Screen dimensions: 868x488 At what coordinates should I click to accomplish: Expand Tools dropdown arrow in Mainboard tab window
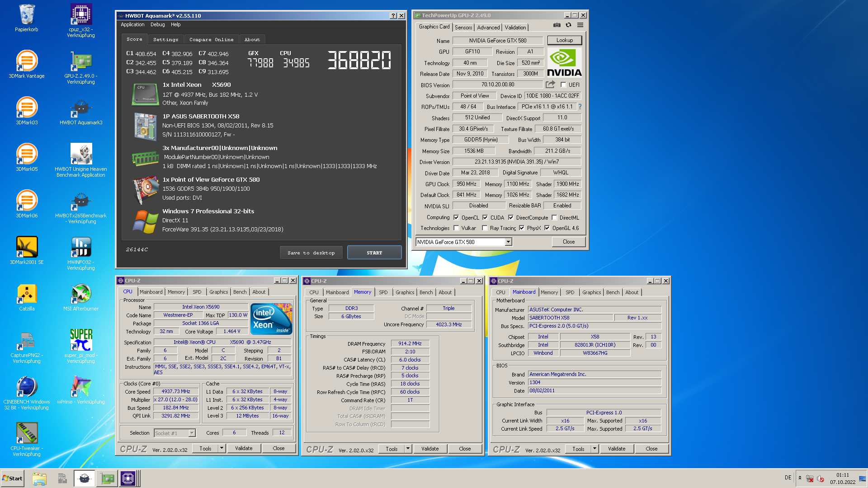[x=594, y=449]
